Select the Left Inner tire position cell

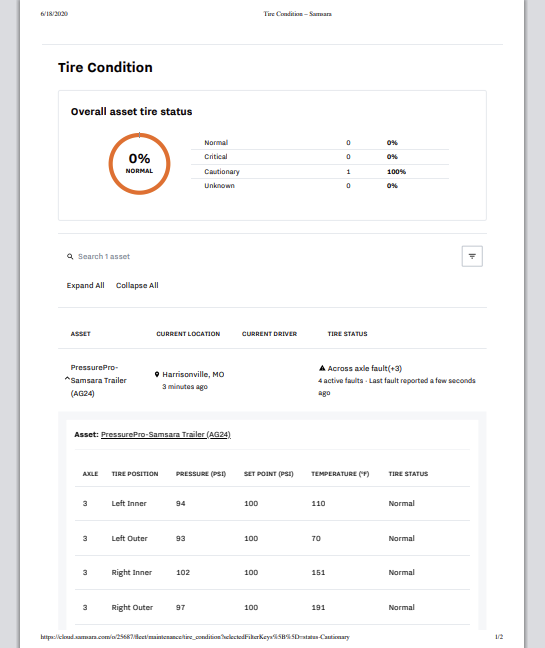point(129,503)
